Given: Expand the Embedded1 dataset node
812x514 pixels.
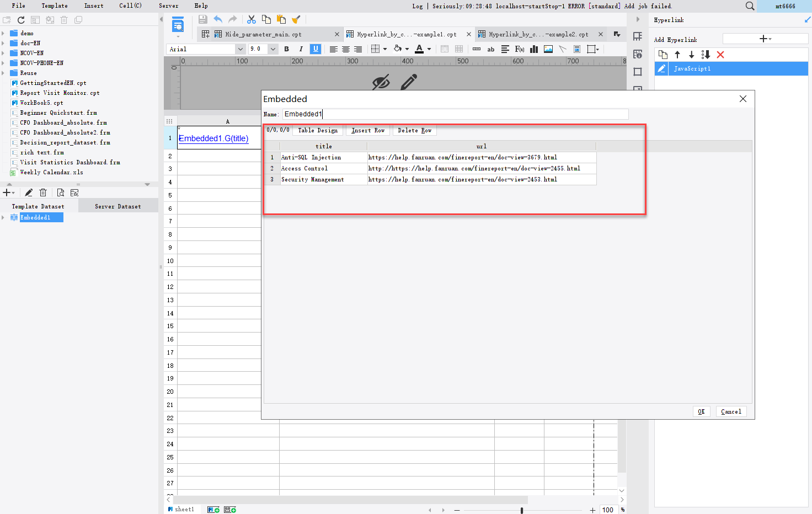Looking at the screenshot, I should point(3,217).
